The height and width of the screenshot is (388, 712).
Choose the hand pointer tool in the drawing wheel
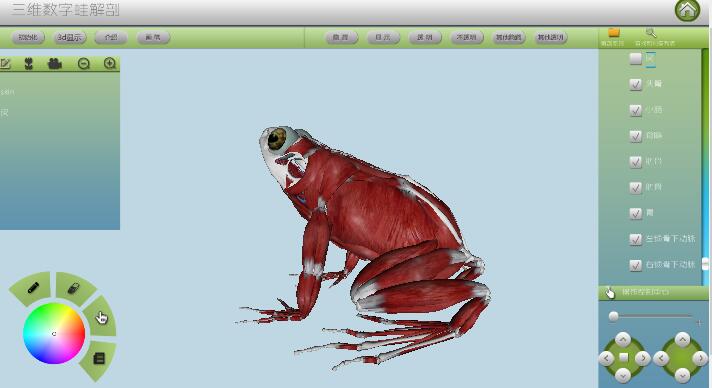(x=101, y=317)
